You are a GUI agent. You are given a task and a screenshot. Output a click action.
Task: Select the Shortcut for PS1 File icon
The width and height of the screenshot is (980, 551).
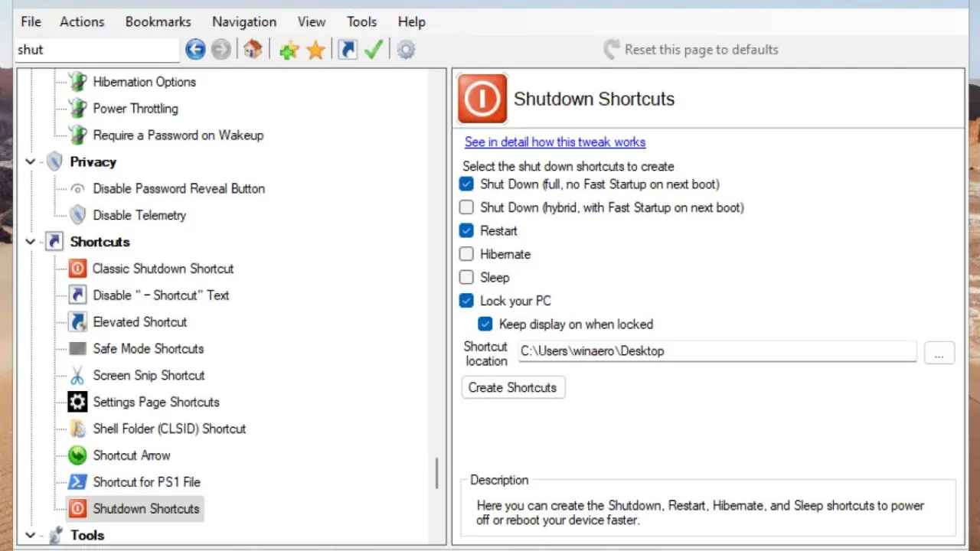[x=77, y=482]
